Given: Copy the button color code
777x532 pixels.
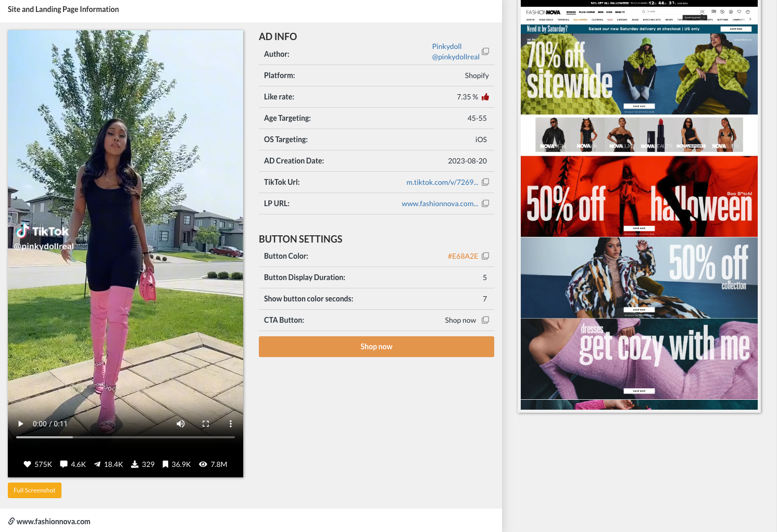Looking at the screenshot, I should (x=485, y=256).
